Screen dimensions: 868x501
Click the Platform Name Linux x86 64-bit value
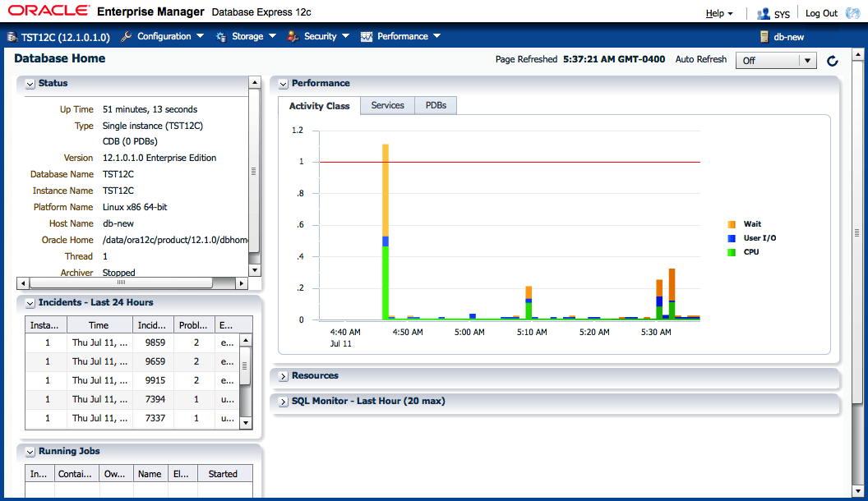[135, 207]
